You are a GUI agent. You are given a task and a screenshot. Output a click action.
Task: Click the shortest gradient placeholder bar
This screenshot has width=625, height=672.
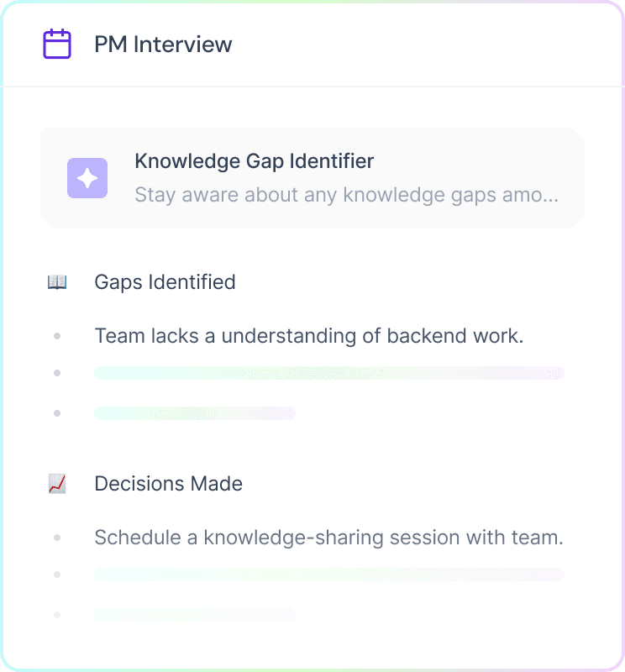pyautogui.click(x=195, y=413)
